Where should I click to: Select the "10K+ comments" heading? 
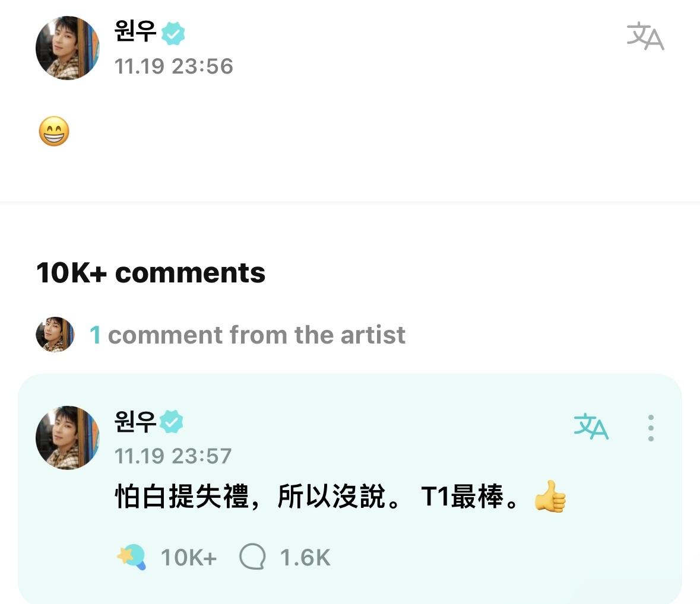151,273
